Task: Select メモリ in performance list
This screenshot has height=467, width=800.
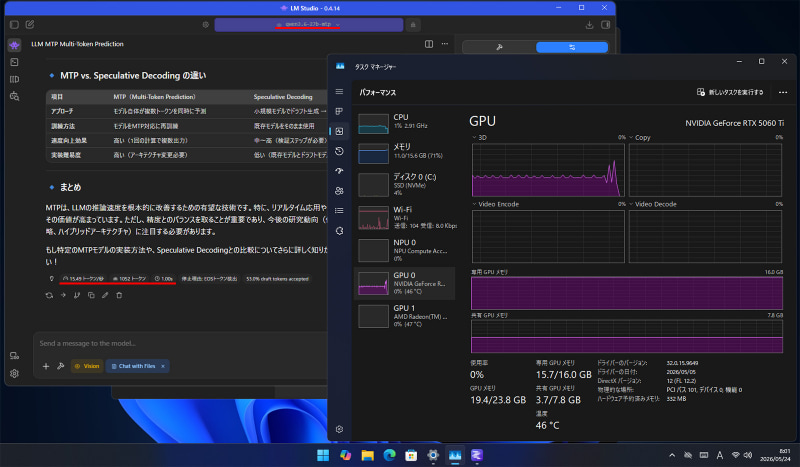Action: coord(405,153)
